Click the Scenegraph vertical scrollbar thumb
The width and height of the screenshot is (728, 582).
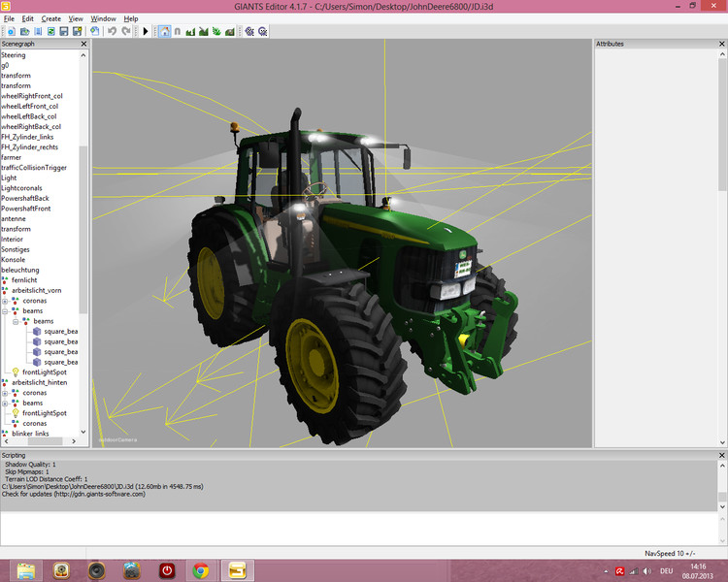[83, 230]
